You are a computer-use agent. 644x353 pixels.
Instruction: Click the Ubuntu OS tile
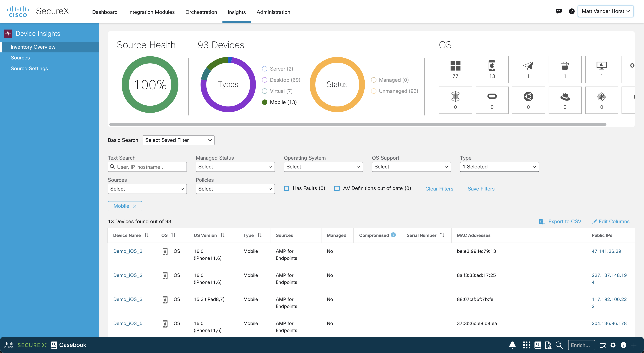coord(528,100)
